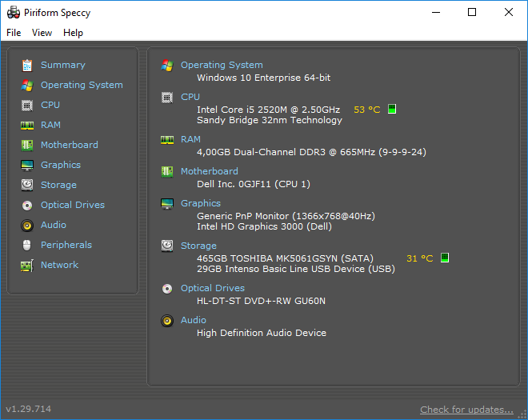Click the RAM stick icon in sidebar

coord(27,126)
